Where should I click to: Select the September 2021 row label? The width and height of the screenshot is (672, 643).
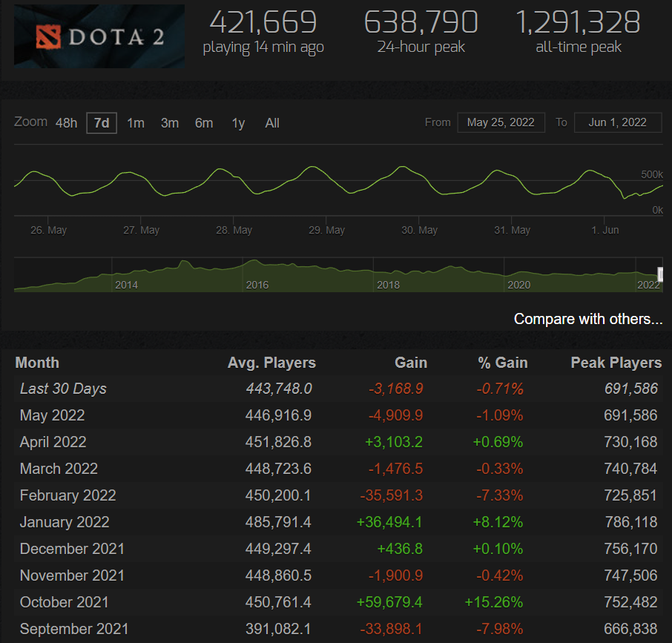(74, 629)
